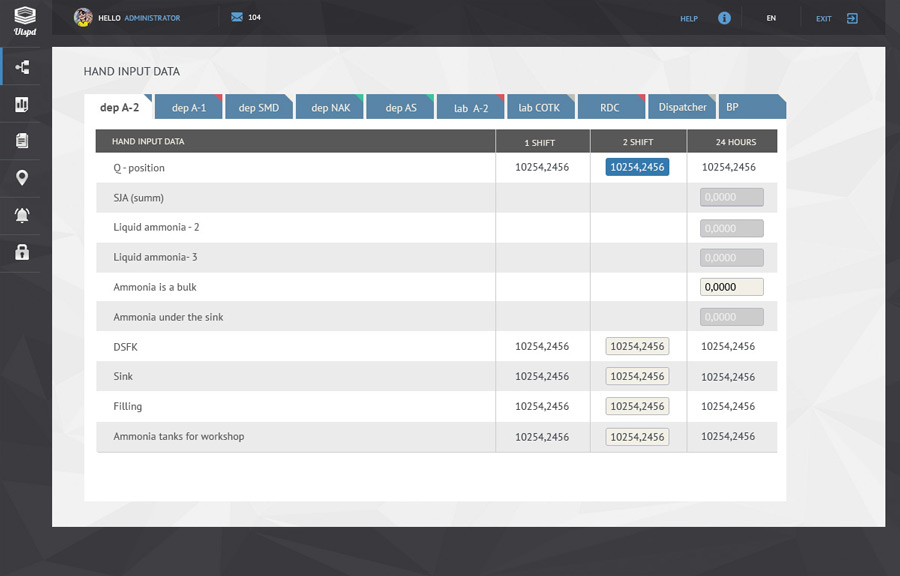The height and width of the screenshot is (576, 900).
Task: Open the document report icon in sidebar
Action: (x=22, y=141)
